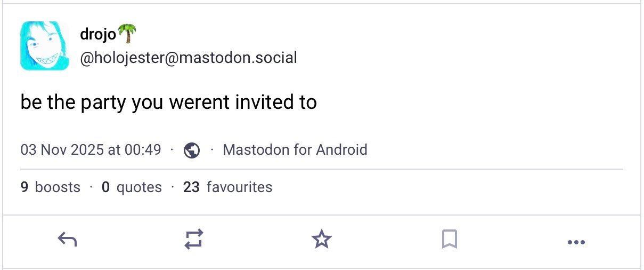
Task: Open drojo's shark-grin avatar
Action: click(x=45, y=46)
